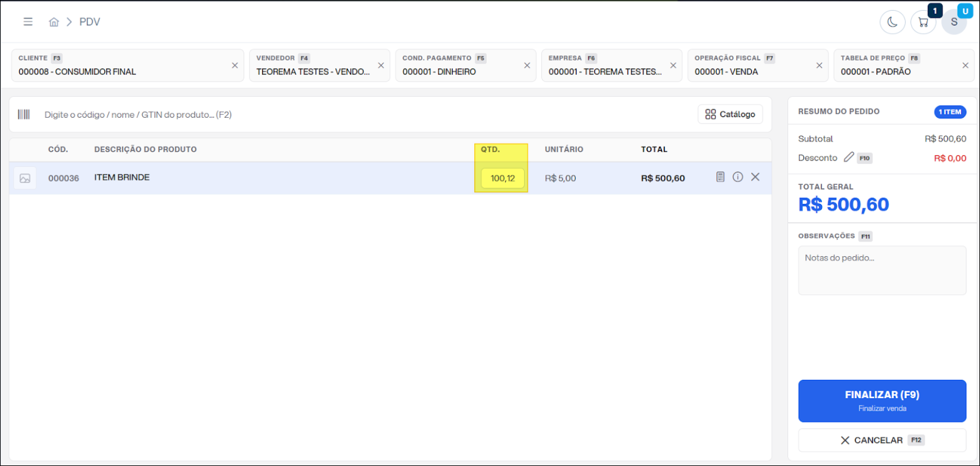Edit the quantity field of ITEM BRINDE
Screen dimensions: 980x466
pos(503,178)
